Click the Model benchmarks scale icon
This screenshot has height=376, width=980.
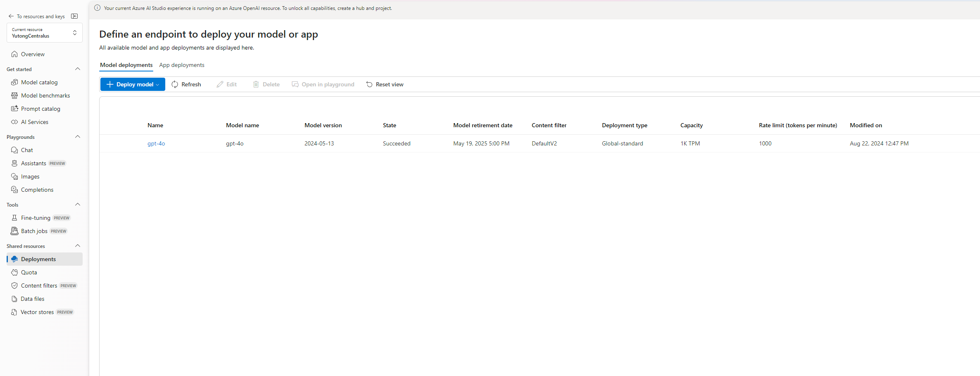(x=14, y=95)
